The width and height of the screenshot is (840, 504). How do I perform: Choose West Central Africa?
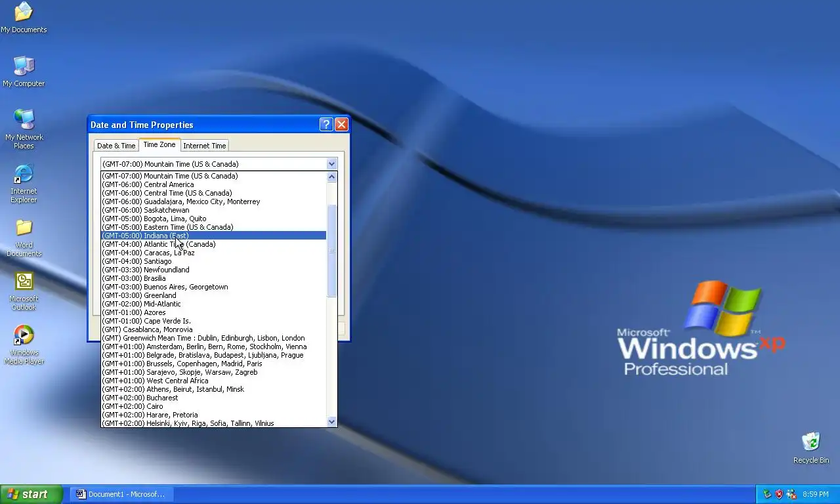point(213,381)
